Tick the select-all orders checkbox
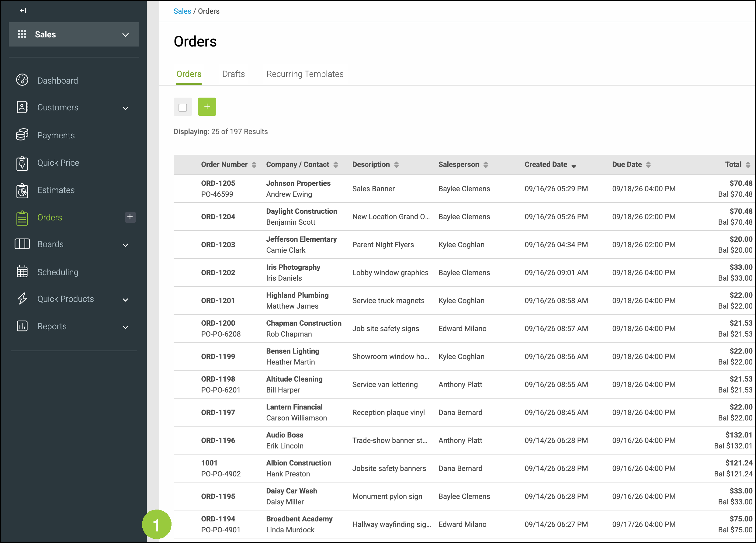Viewport: 756px width, 543px height. click(x=183, y=107)
